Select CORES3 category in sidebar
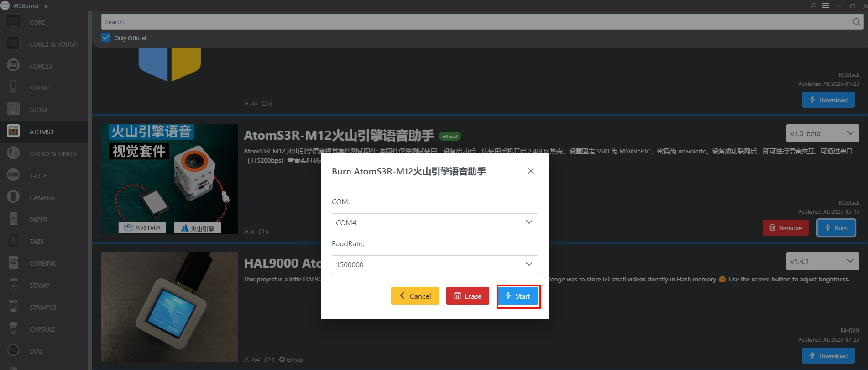 click(x=44, y=66)
